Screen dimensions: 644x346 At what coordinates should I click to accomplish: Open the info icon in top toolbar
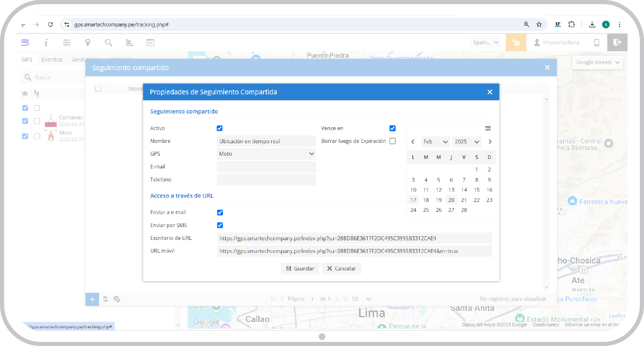pos(46,43)
